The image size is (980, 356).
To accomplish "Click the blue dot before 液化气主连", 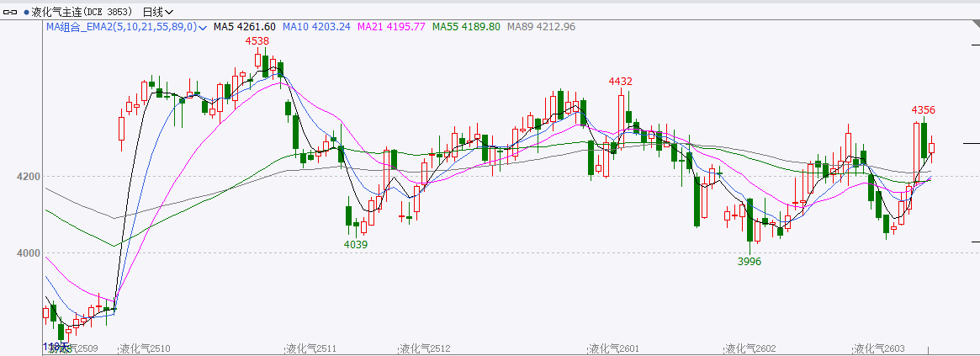I will (26, 12).
